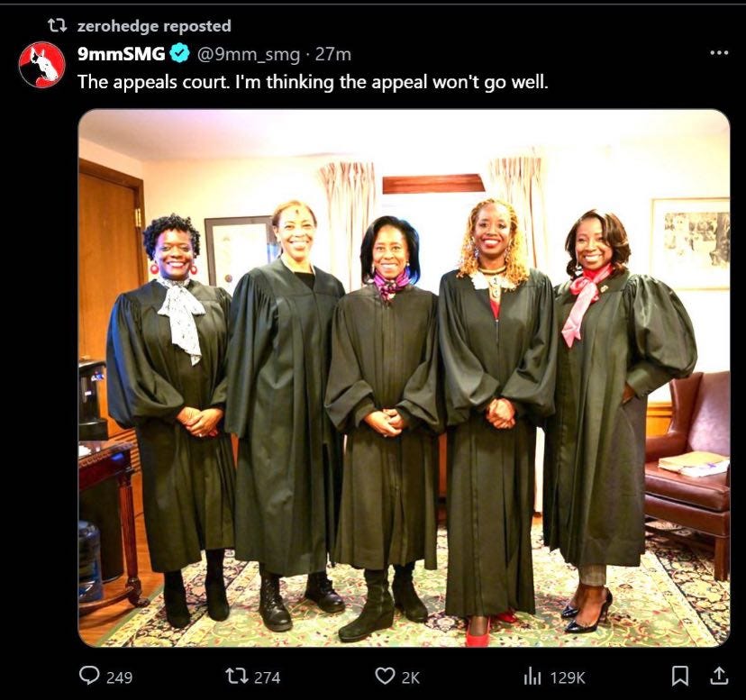
Task: Open the 9mmSMG profile avatar
Action: coord(41,65)
